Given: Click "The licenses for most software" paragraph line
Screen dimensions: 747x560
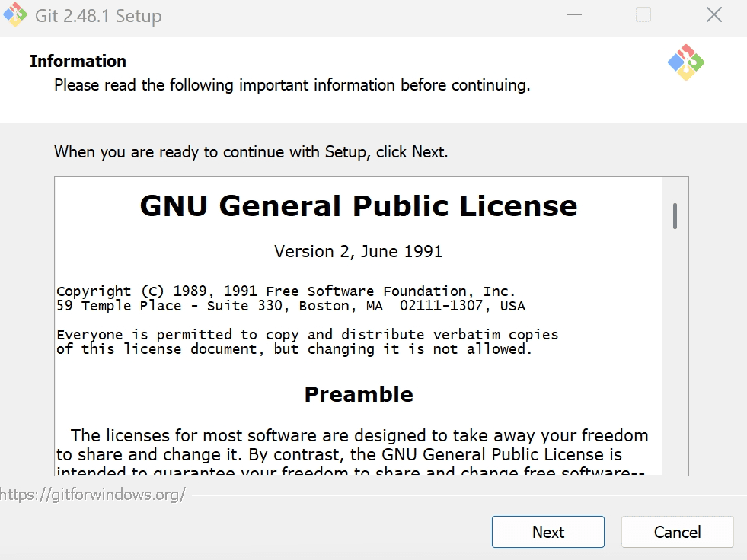Looking at the screenshot, I should [x=359, y=436].
